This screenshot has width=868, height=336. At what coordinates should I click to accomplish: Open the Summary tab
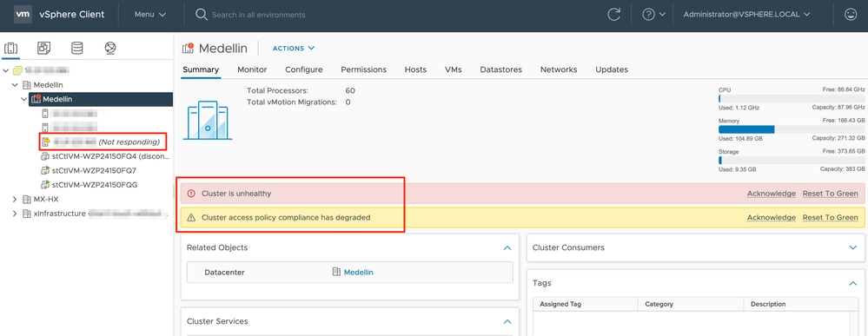(201, 69)
